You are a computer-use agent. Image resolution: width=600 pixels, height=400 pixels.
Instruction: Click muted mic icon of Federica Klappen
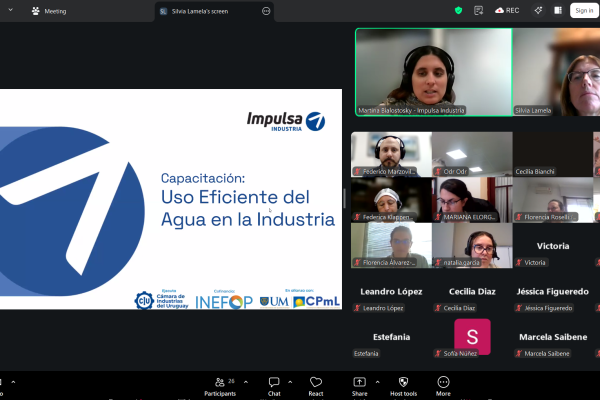tap(357, 217)
